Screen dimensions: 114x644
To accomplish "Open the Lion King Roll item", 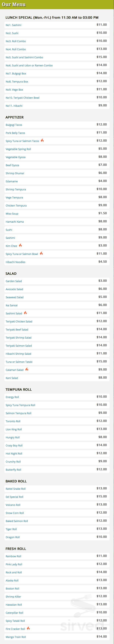I will point(57,429).
